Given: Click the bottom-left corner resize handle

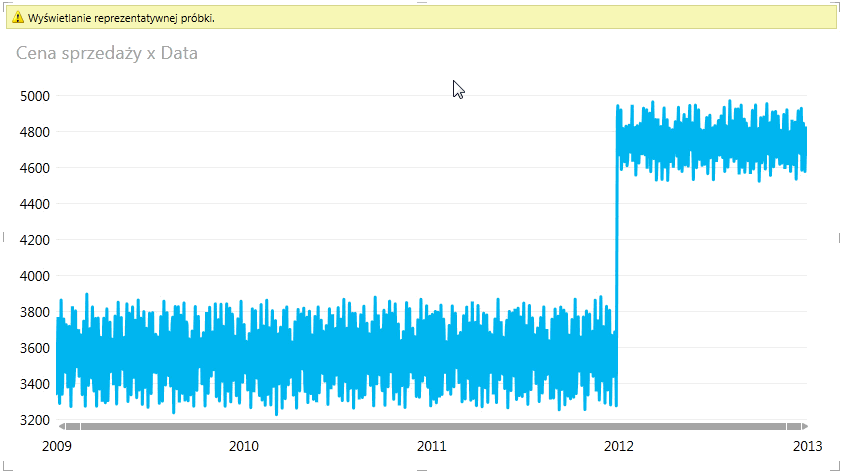Looking at the screenshot, I should click(6, 470).
